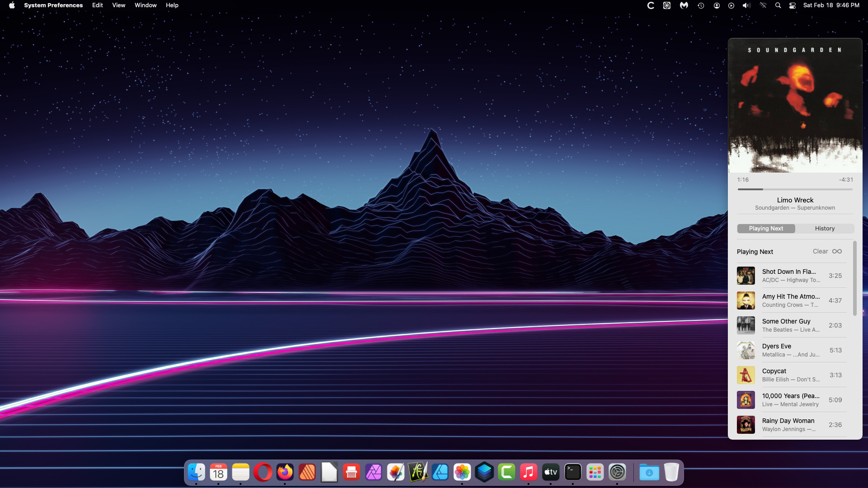This screenshot has width=868, height=488.
Task: Open Control Center from menu bar
Action: 793,5
